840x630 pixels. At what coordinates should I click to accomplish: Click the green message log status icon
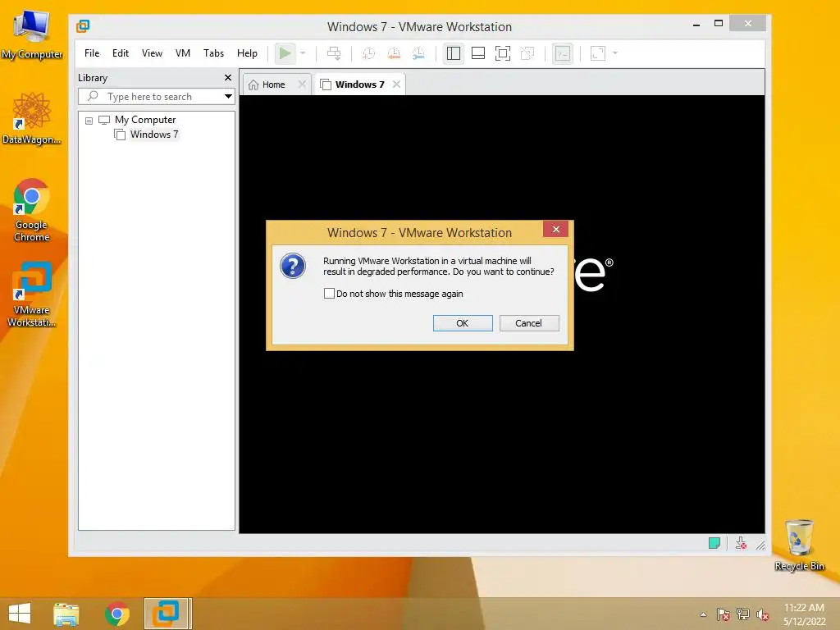pos(714,543)
